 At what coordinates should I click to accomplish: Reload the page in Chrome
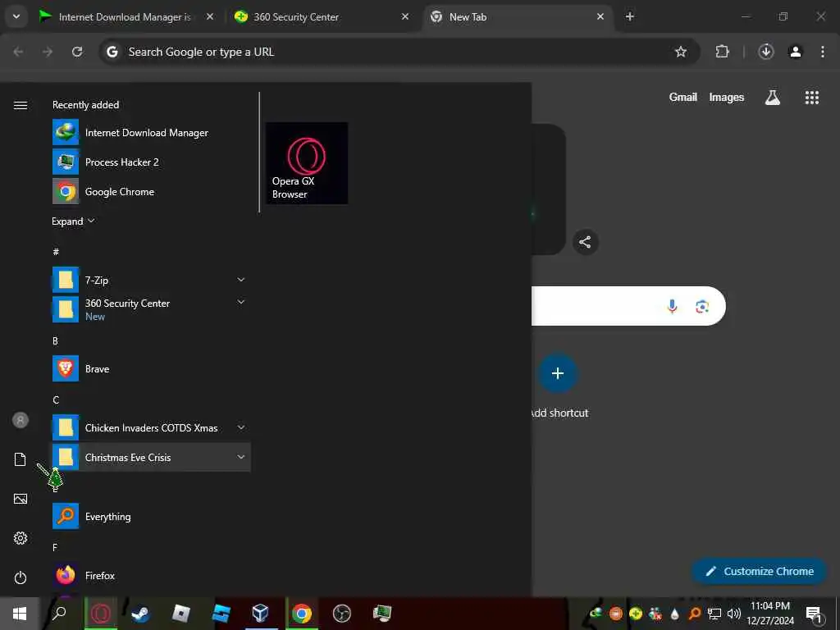pos(77,52)
